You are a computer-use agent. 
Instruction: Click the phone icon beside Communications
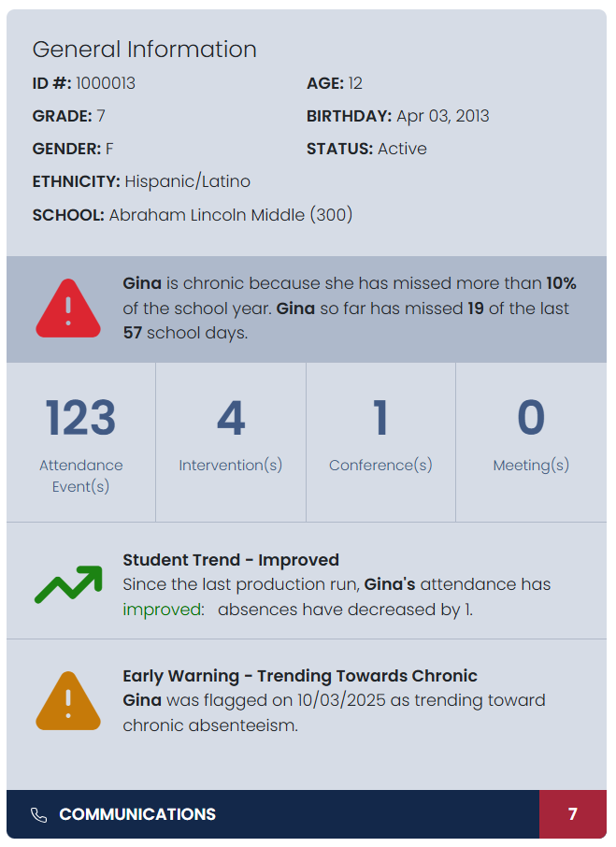tap(38, 814)
